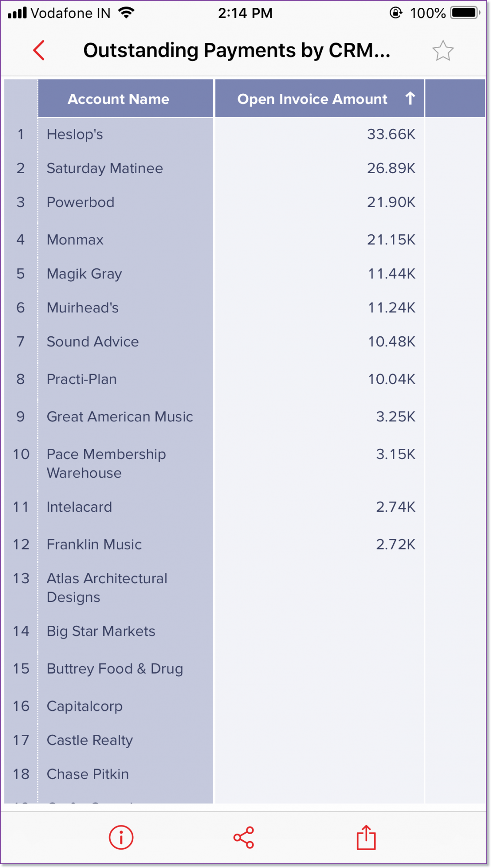Viewport: 491px width, 868px height.
Task: Select Saturday Matinee account
Action: tap(105, 168)
